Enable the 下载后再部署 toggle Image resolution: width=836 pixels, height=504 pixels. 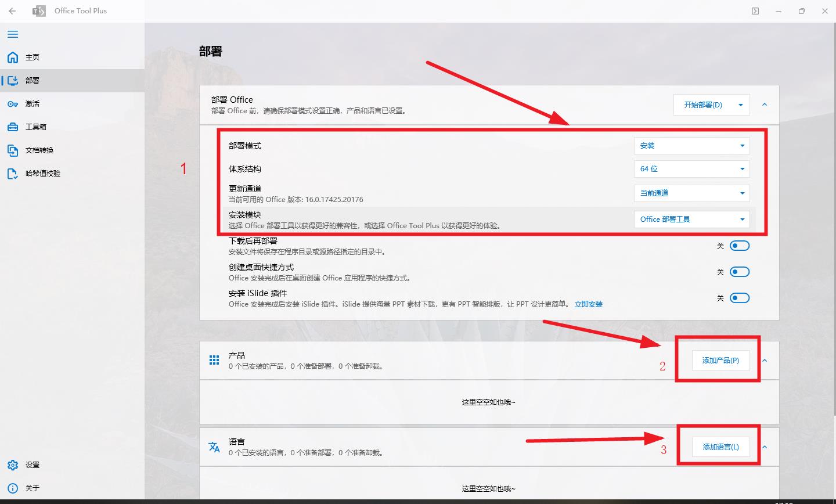[x=740, y=246]
